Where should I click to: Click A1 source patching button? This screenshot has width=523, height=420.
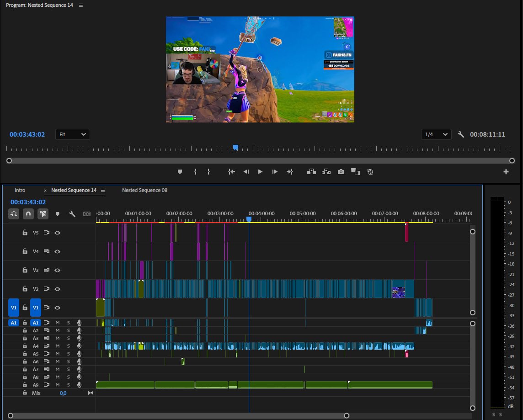coord(14,323)
